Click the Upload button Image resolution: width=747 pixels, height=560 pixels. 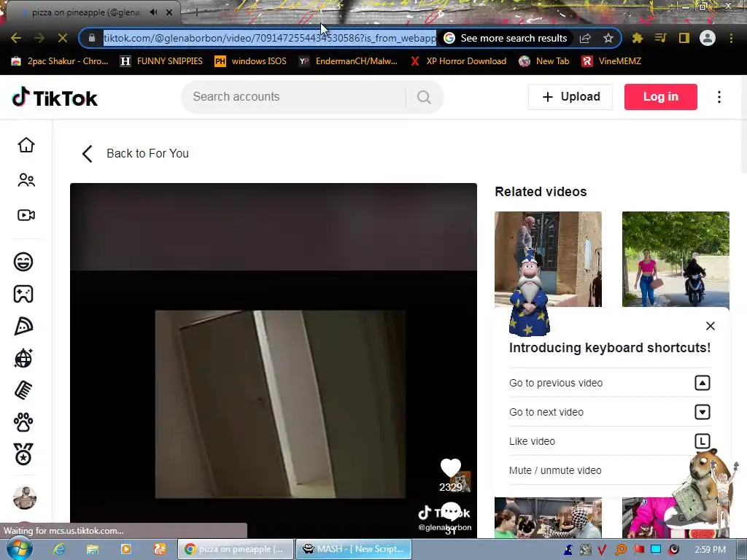coord(570,97)
